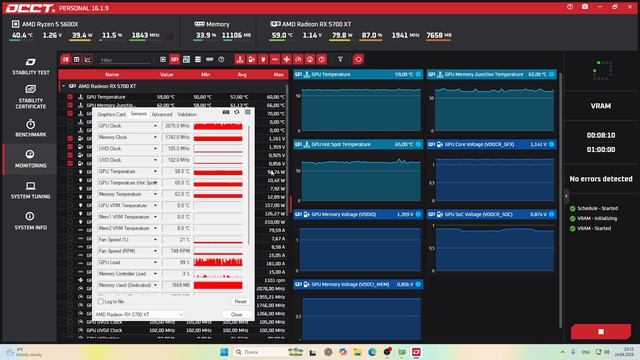Open GPU-Z graphics card selector dropdown

pos(139,315)
